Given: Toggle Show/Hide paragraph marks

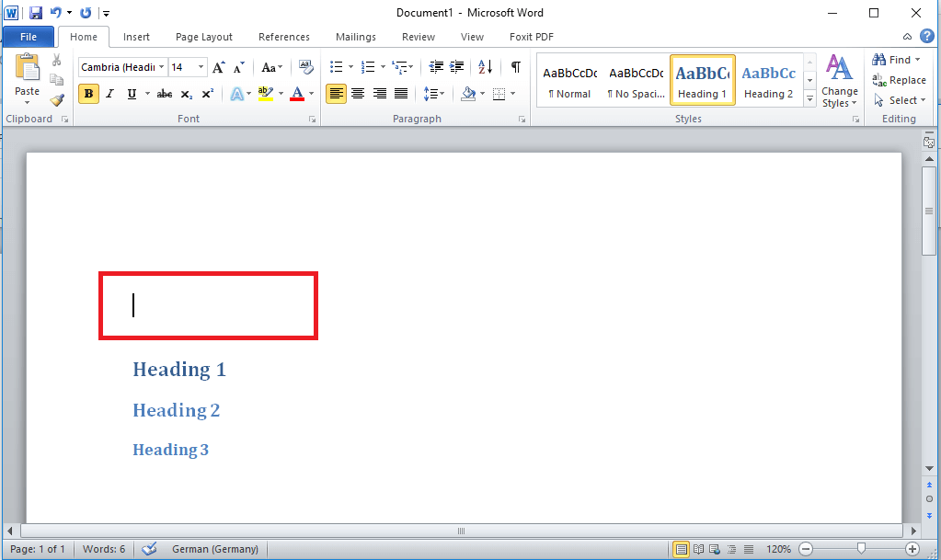Looking at the screenshot, I should 516,66.
